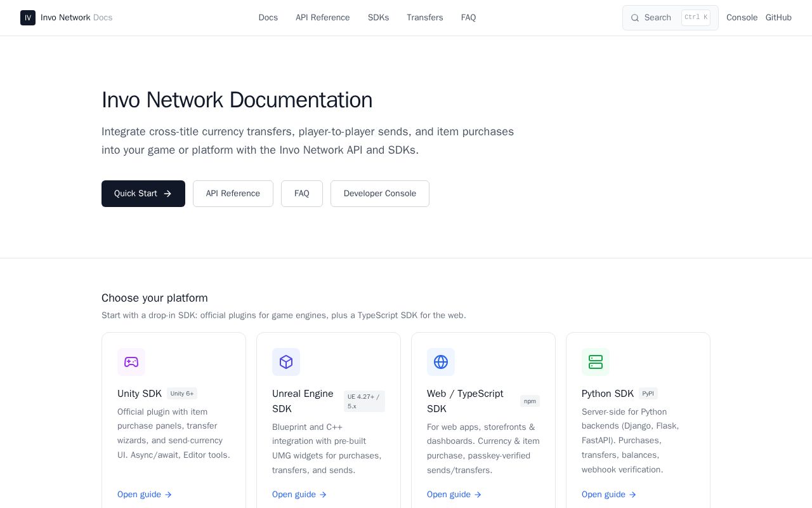This screenshot has height=508, width=812.
Task: Click the hero API Reference button
Action: [233, 194]
